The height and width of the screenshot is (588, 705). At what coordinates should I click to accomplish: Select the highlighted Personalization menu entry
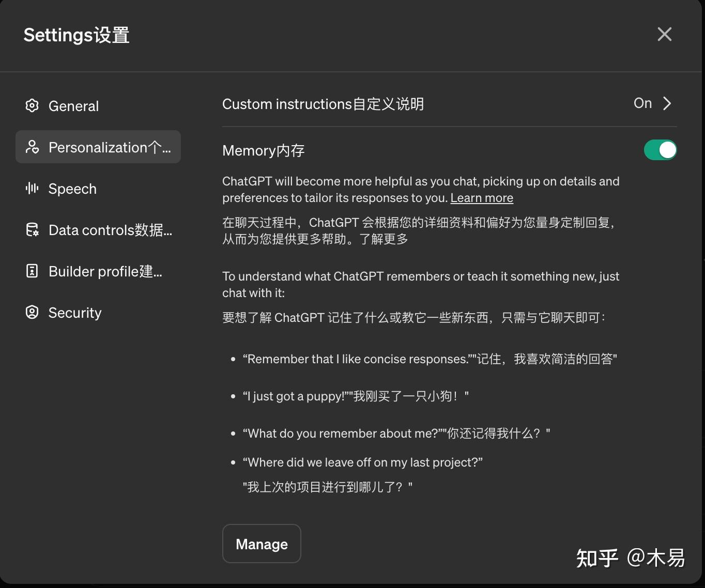point(98,147)
